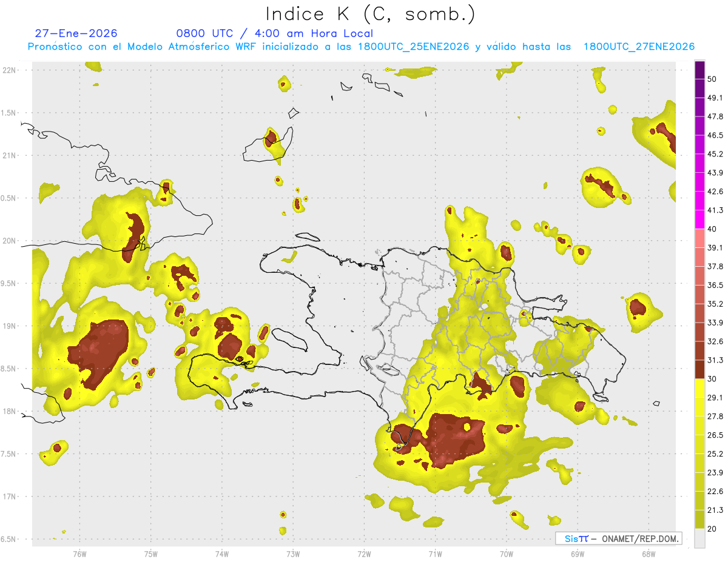Screen dimensions: 728x562
Task: Click the colorbar value '46.5'
Action: click(x=715, y=135)
